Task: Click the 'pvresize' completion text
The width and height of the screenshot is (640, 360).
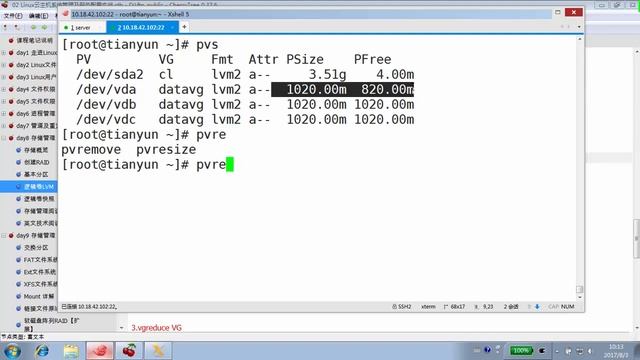Action: click(x=166, y=150)
